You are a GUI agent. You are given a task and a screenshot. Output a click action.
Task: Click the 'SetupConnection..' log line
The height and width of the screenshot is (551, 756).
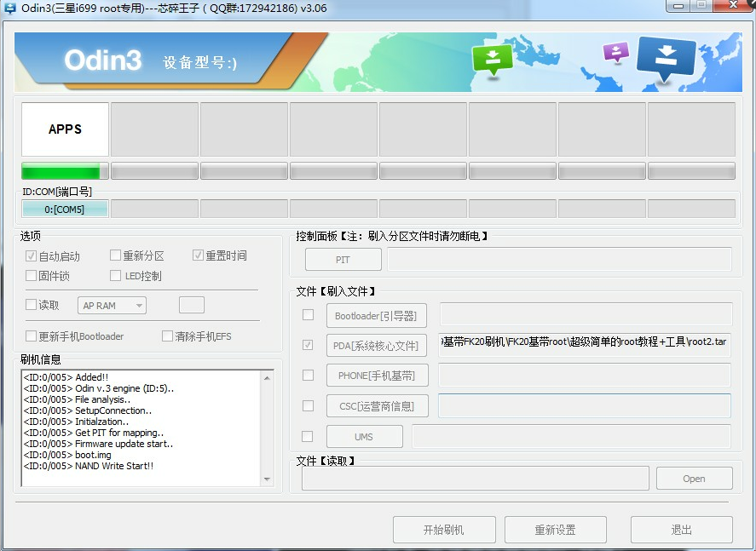88,410
